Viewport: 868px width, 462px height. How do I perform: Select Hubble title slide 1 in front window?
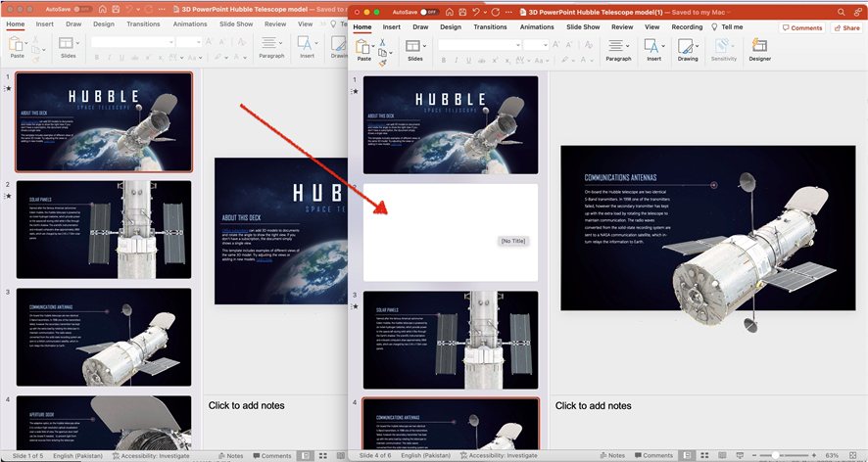coord(451,125)
